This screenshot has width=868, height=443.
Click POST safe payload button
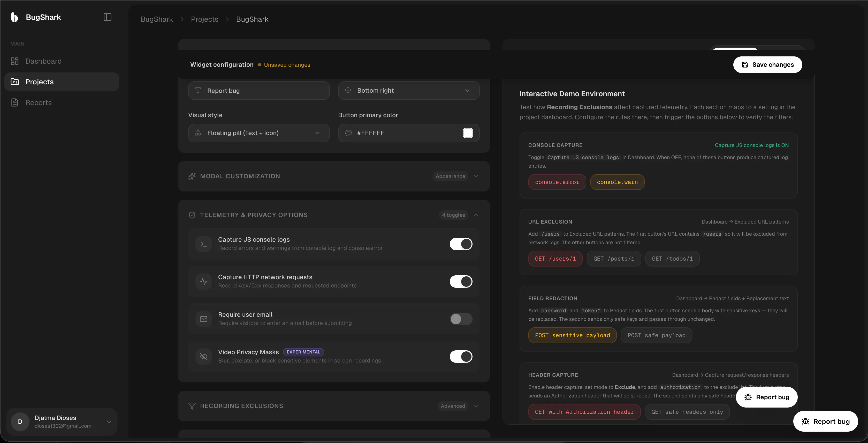[656, 335]
